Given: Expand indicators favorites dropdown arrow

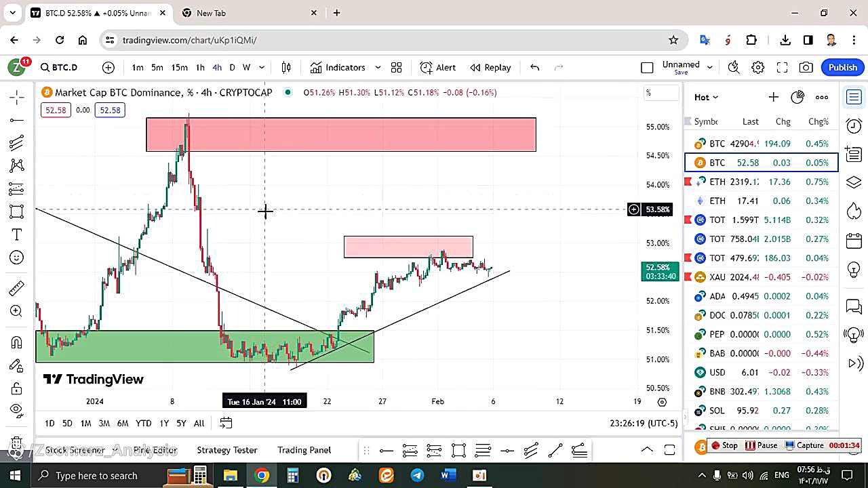Looking at the screenshot, I should click(x=378, y=67).
